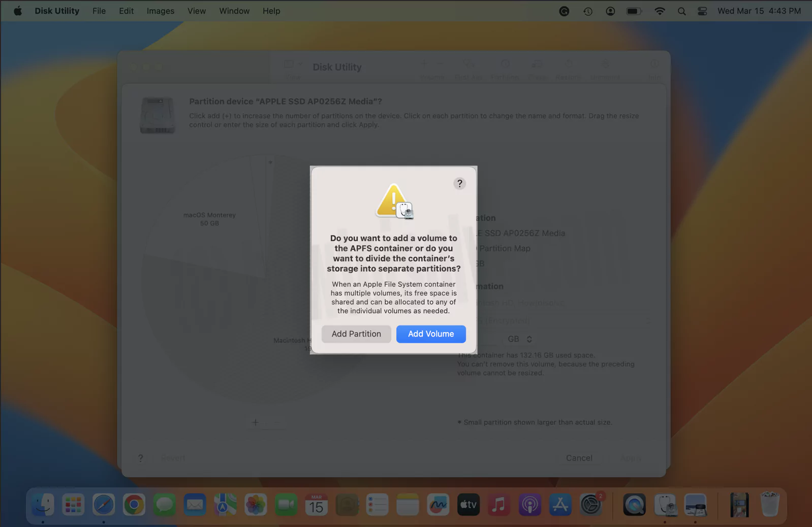The image size is (812, 527).
Task: Open the File menu
Action: (x=99, y=11)
